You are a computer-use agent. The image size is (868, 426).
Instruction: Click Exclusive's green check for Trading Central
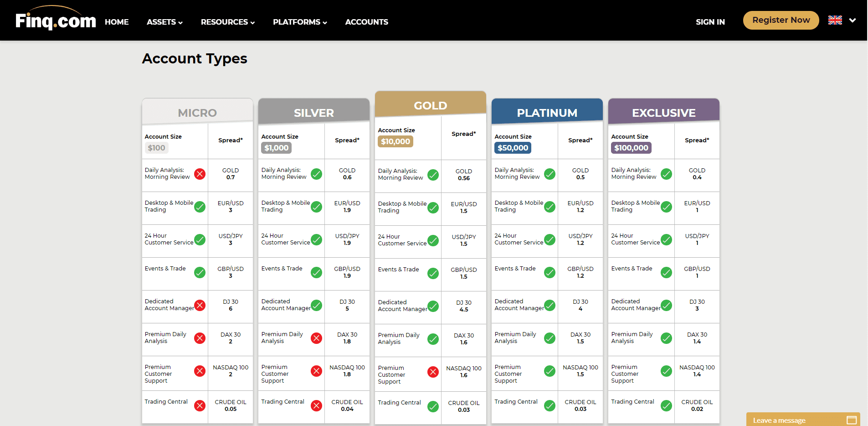coord(666,405)
